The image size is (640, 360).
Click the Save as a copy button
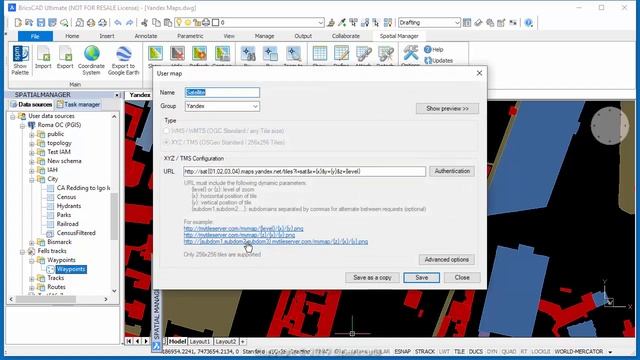coord(372,278)
